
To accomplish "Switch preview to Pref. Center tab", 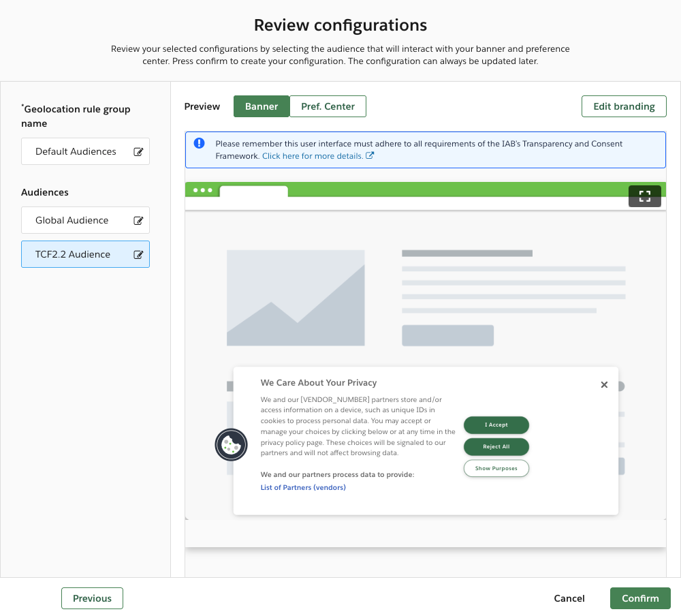I will pos(328,106).
